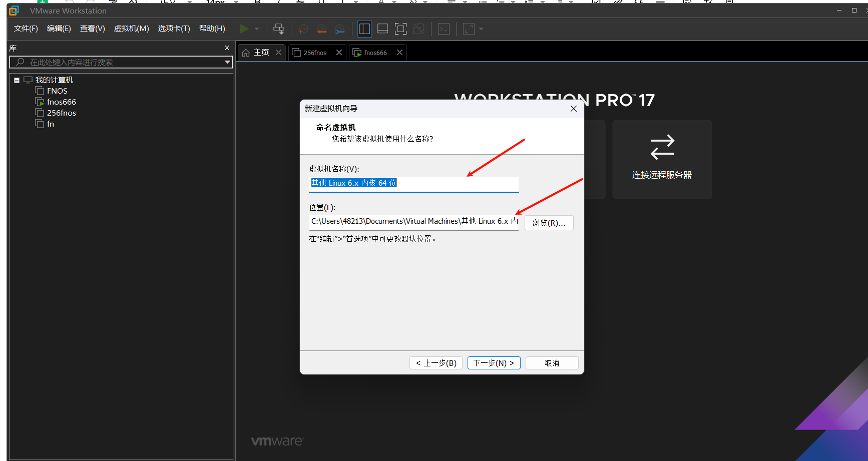This screenshot has width=868, height=461.
Task: Select the FNOS virtual machine
Action: tap(57, 91)
